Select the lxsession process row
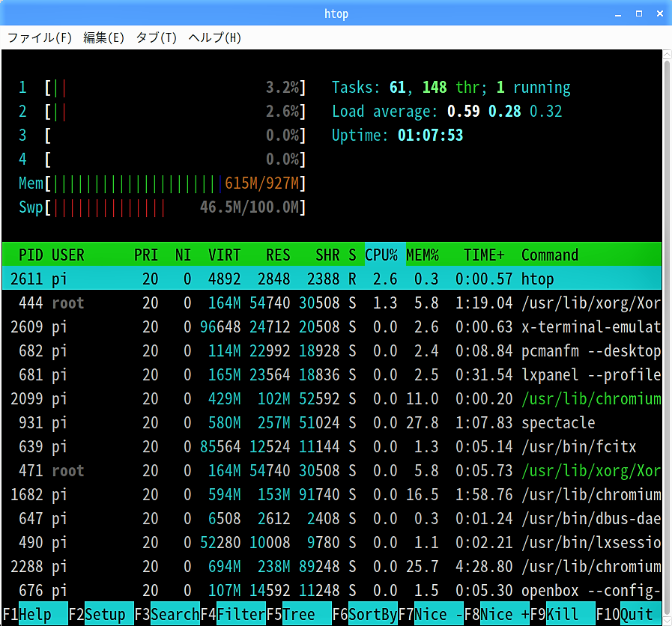 click(332, 543)
